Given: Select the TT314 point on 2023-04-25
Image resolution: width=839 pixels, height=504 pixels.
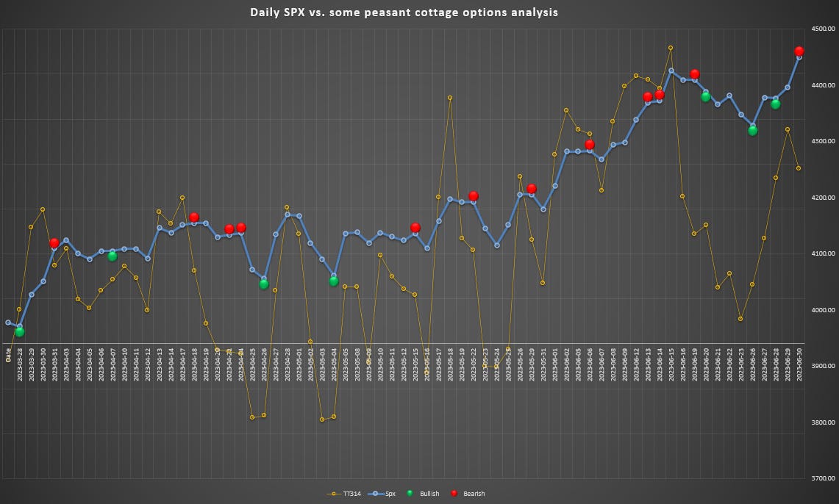Looking at the screenshot, I should [252, 417].
